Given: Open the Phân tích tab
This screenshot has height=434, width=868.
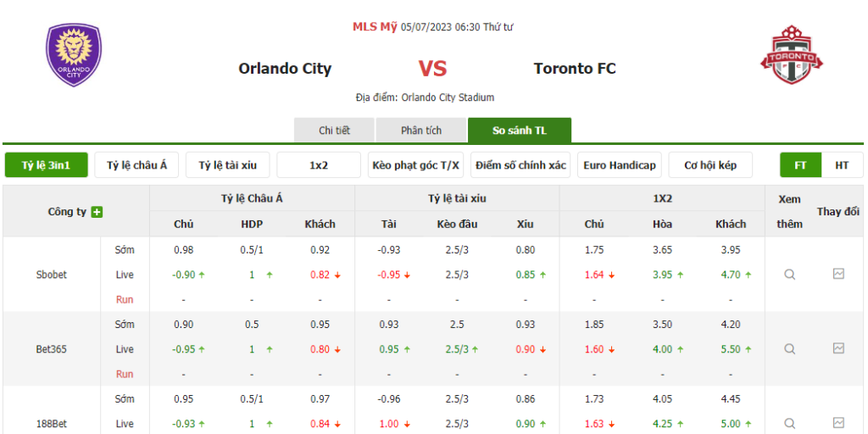Looking at the screenshot, I should pos(421,131).
